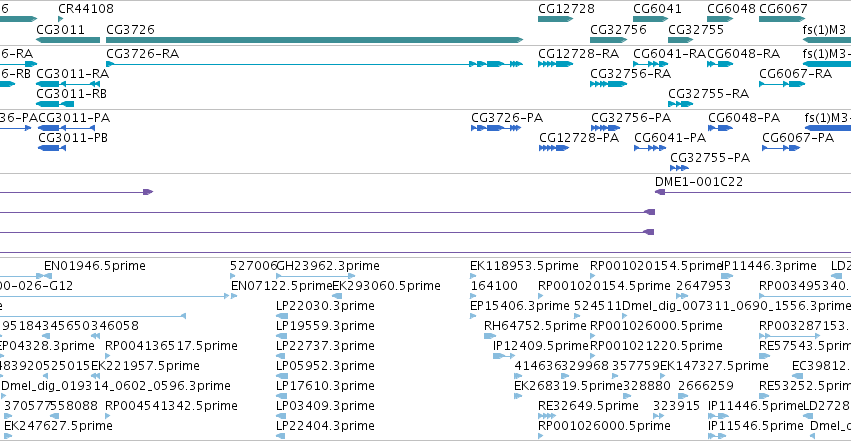Click the fs(1)M3 gene bar

[x=827, y=40]
